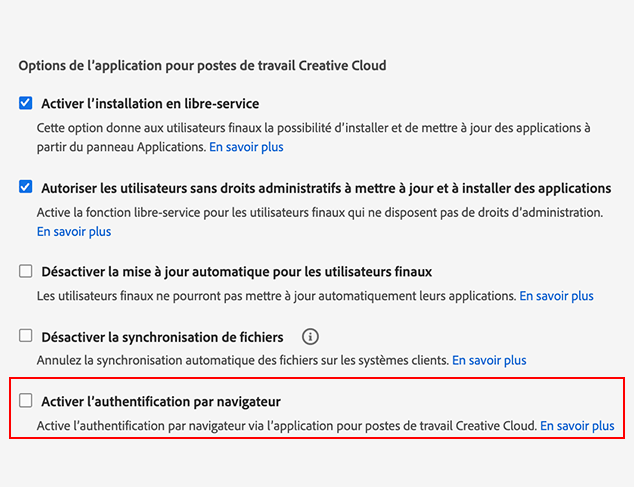
Task: Follow 'En savoir plus' under non-admin users option
Action: click(74, 231)
